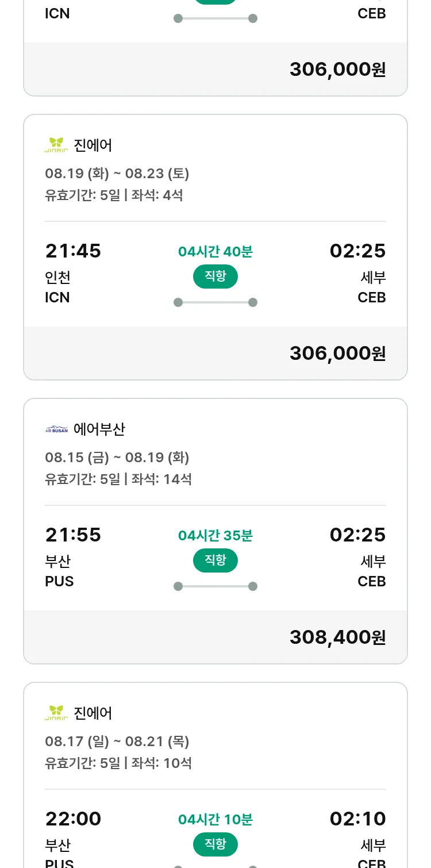
Task: Click the 04시간 35분 flight duration
Action: 215,535
